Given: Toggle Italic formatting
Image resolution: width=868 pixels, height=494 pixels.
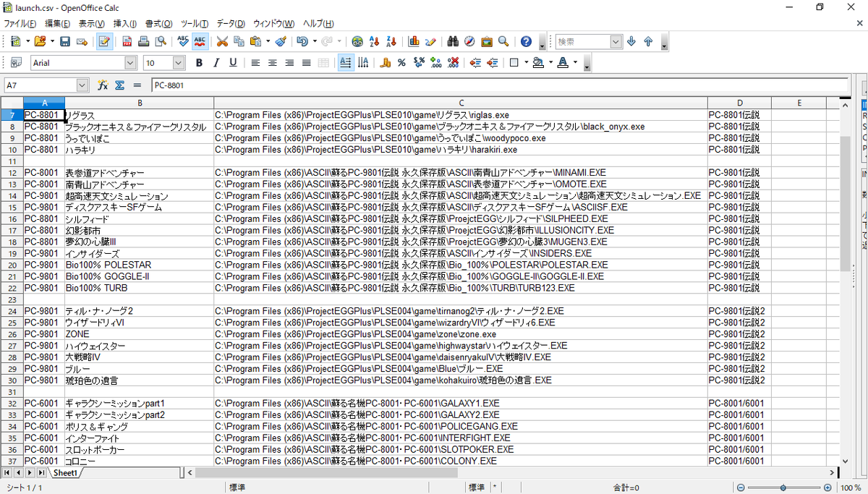Looking at the screenshot, I should coord(216,63).
